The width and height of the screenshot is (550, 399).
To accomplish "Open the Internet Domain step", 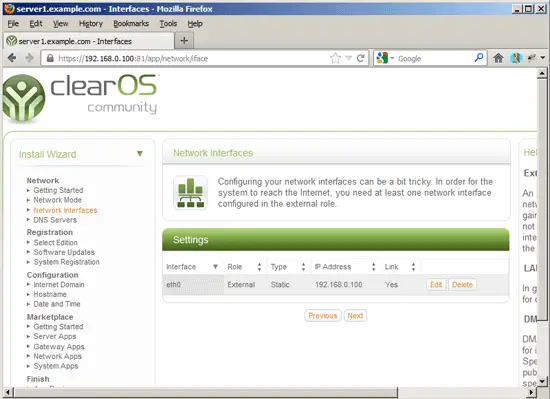I will point(59,284).
